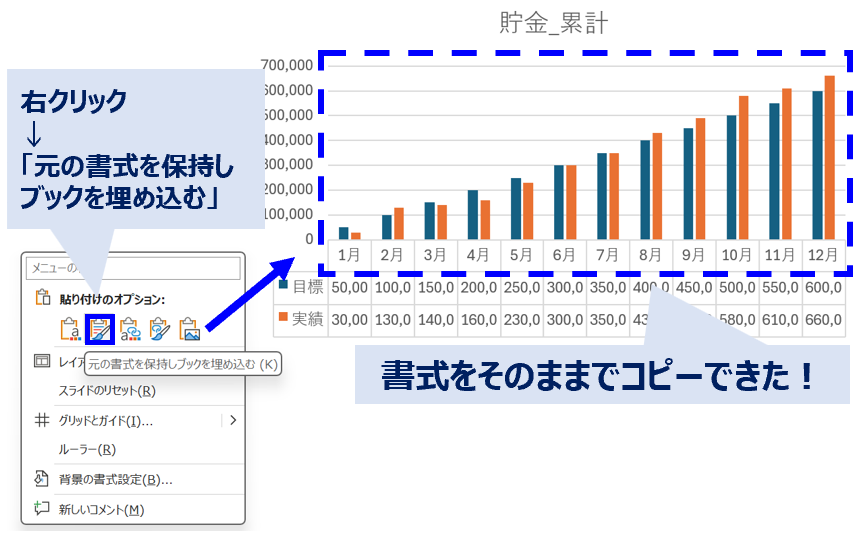This screenshot has height=537, width=860.
Task: Select the 実績 cell showing 130,0
Action: click(x=393, y=319)
